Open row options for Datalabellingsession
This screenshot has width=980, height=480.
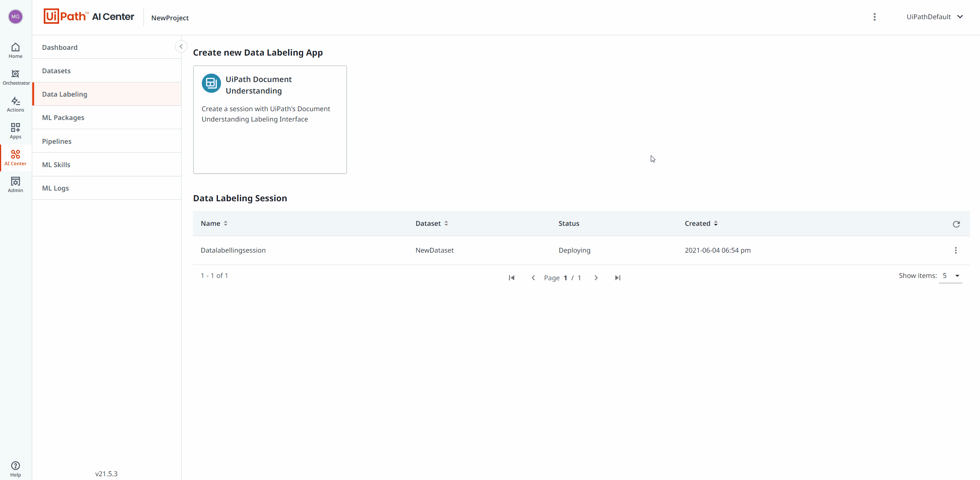[955, 250]
